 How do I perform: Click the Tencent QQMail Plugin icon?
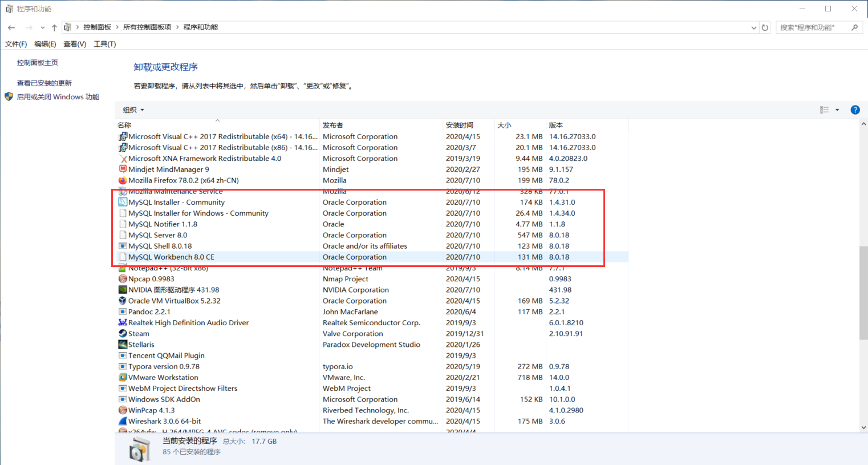pyautogui.click(x=123, y=355)
